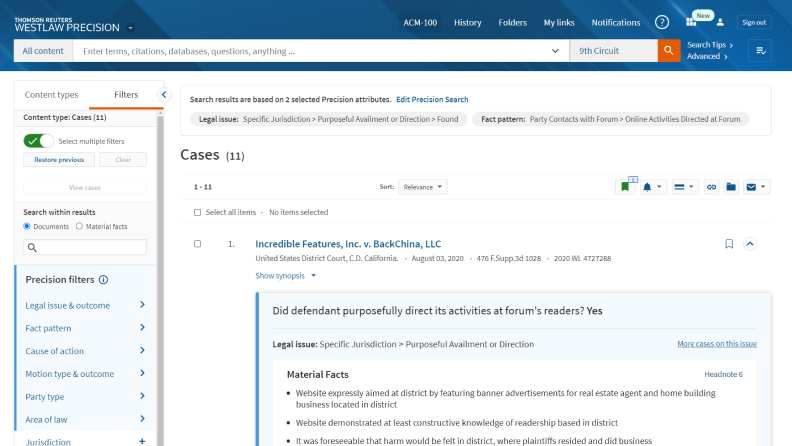Open Incredible Features, Inc. v. BackChina case
Screen dimensions: 792x446
click(348, 243)
